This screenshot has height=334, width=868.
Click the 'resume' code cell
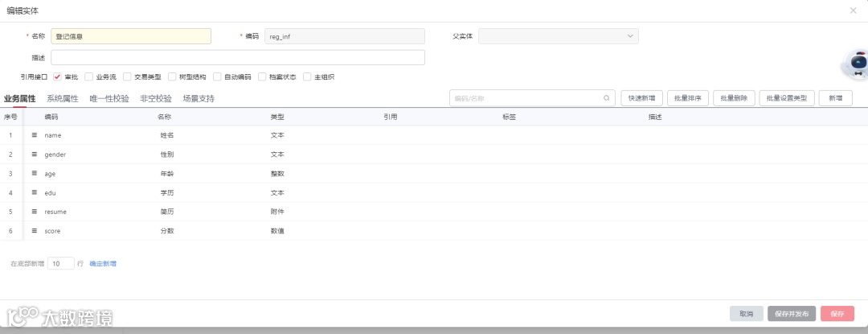(55, 212)
